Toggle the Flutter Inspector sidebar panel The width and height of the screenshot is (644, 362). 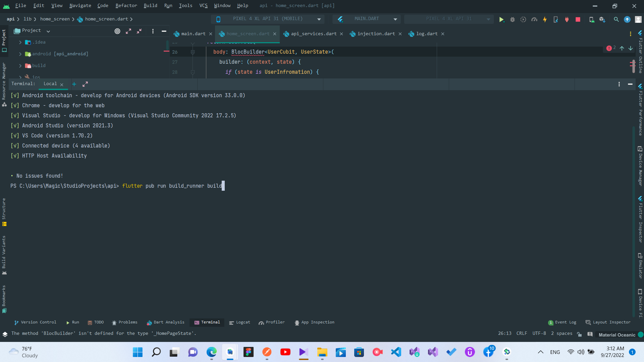[640, 220]
